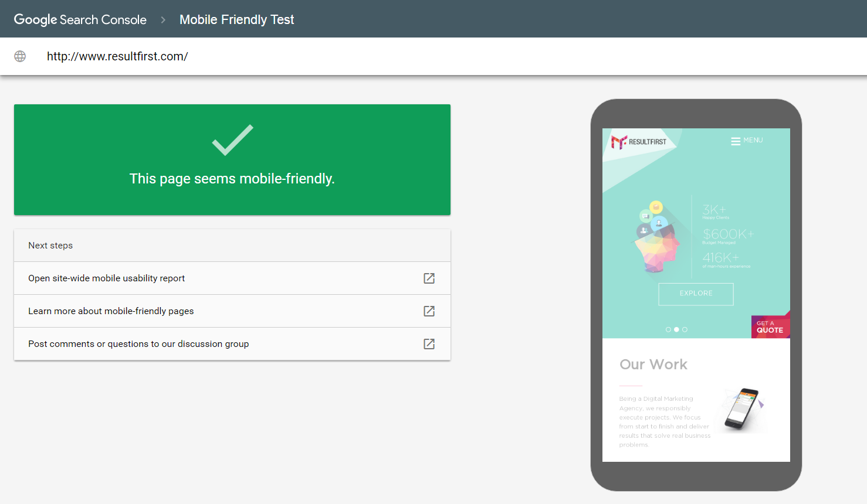
Task: Click the breadcrumb chevron after Search Console
Action: click(163, 20)
